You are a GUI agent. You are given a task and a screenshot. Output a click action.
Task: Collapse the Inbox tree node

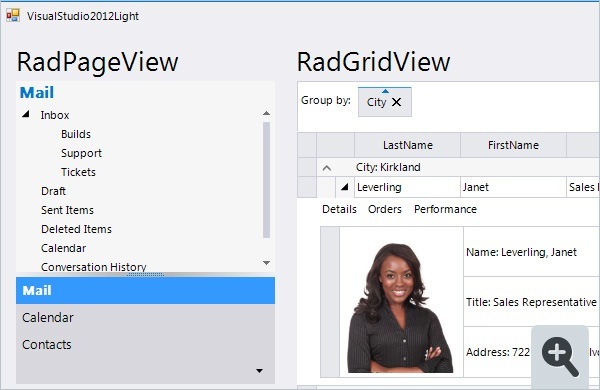tap(26, 114)
